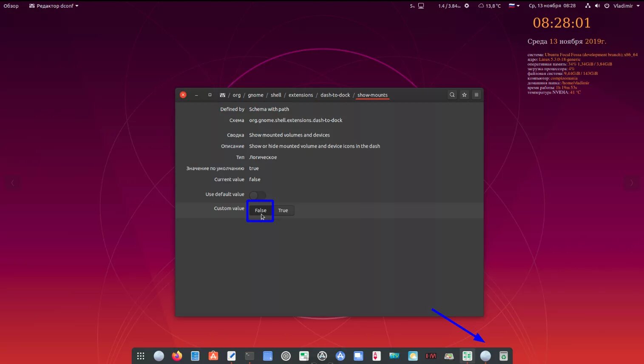Screen dimensions: 644x364
Task: Select the show-mounts path segment
Action: (372, 95)
